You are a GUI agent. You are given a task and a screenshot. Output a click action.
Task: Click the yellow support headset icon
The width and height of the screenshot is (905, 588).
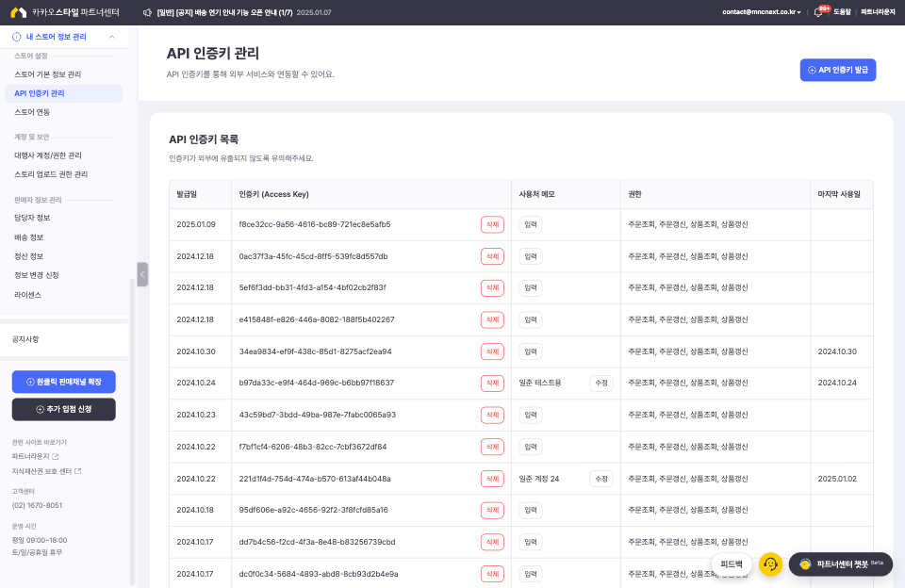(x=770, y=563)
